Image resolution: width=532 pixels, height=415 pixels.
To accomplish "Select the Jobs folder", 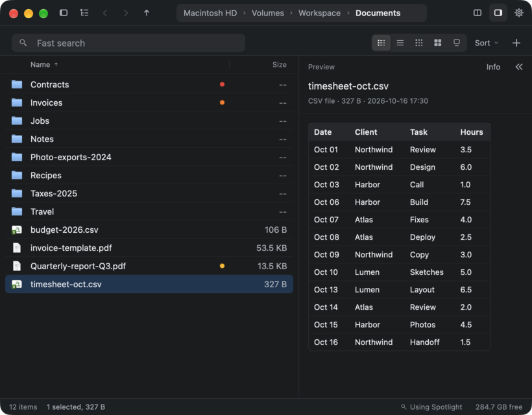I will [149, 121].
